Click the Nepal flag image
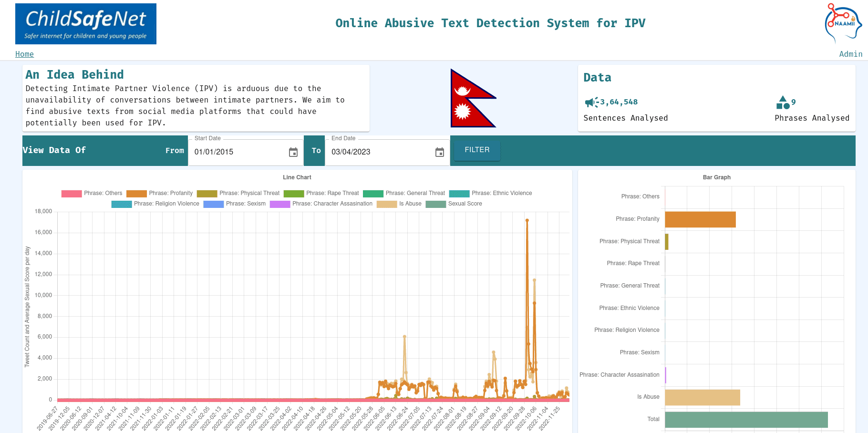The image size is (868, 433). pos(473,98)
